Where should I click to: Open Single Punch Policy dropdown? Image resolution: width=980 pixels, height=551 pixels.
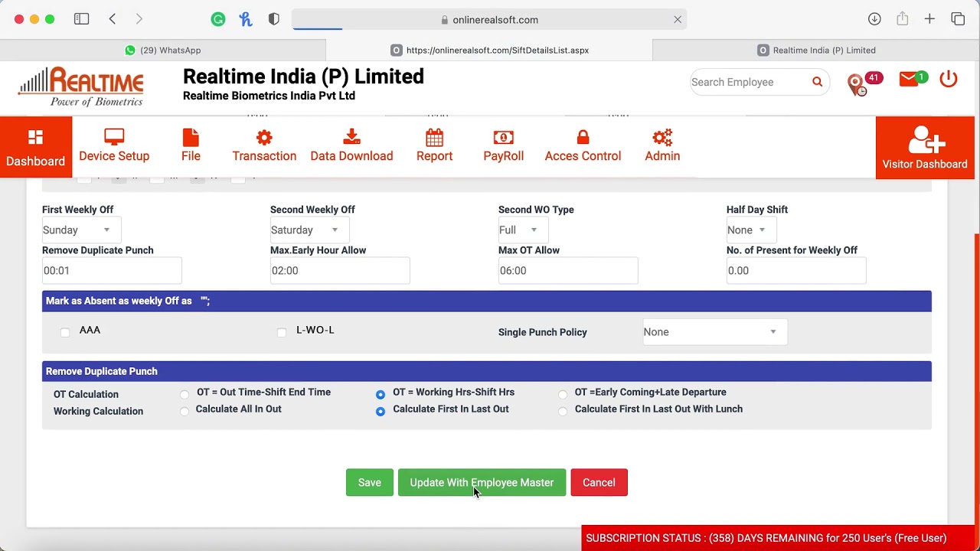pos(715,331)
